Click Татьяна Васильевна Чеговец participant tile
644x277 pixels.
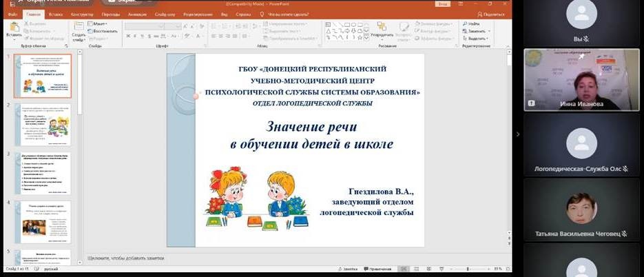[x=581, y=211]
